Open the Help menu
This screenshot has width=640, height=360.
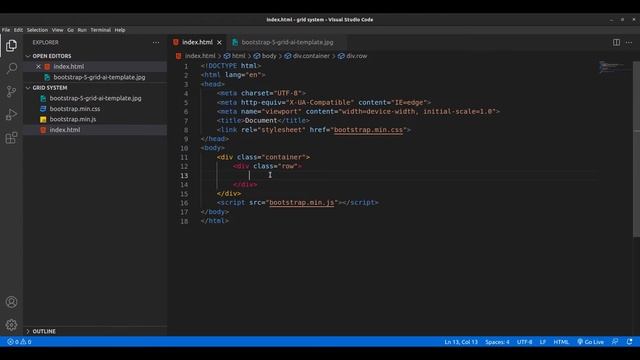tap(120, 30)
